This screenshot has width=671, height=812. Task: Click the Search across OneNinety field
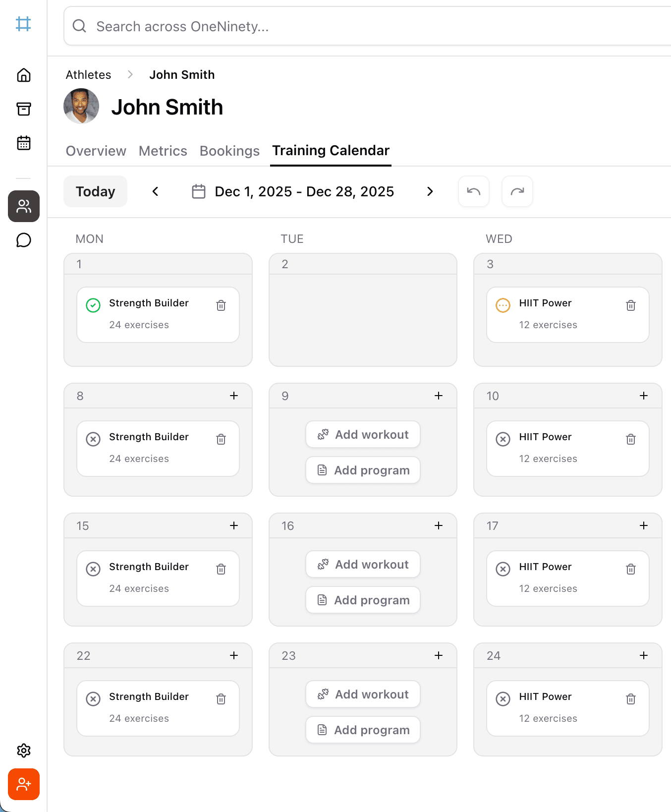click(x=367, y=26)
